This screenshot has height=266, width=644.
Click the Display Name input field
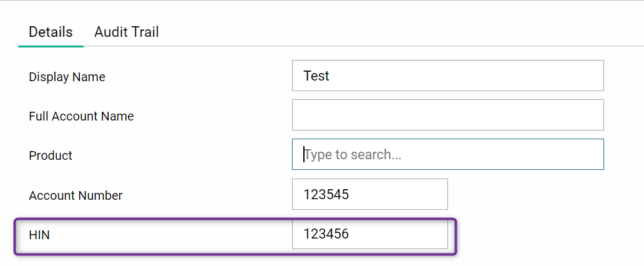447,76
